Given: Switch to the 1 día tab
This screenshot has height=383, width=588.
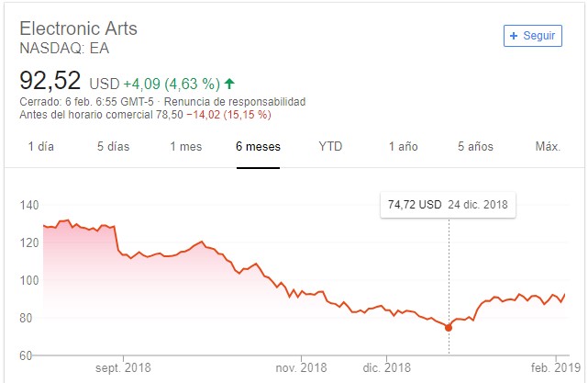Looking at the screenshot, I should pyautogui.click(x=41, y=147).
